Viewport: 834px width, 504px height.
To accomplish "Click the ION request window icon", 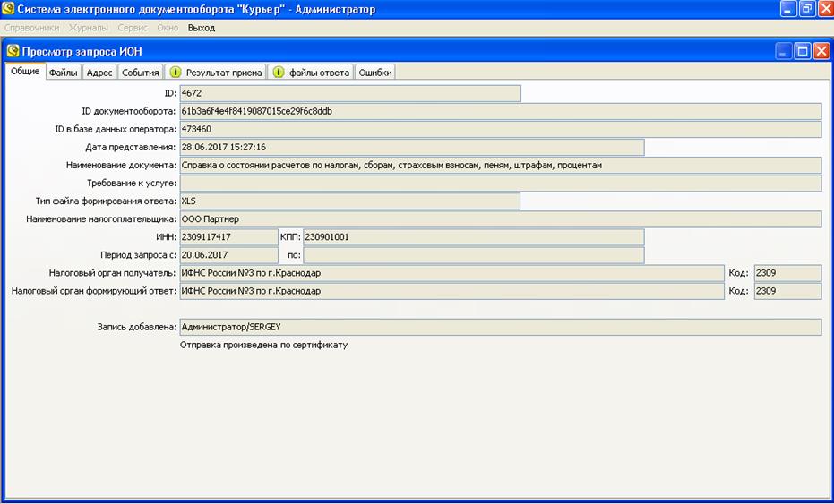I will click(13, 51).
